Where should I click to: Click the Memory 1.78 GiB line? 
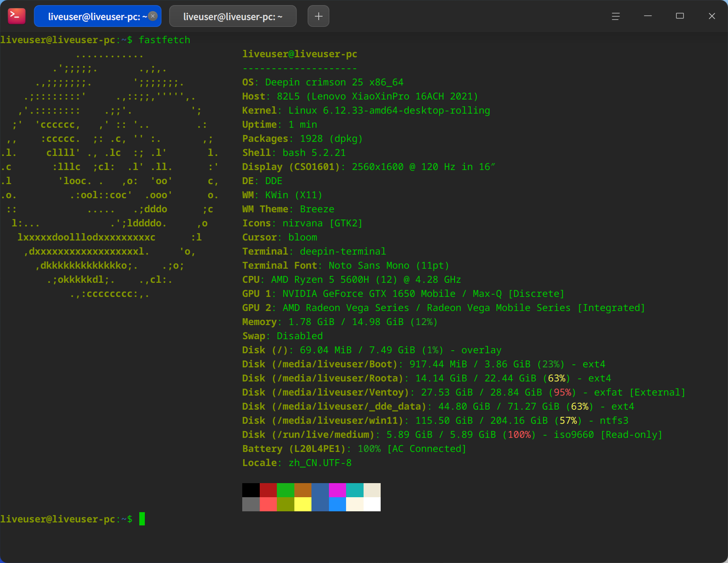click(340, 322)
